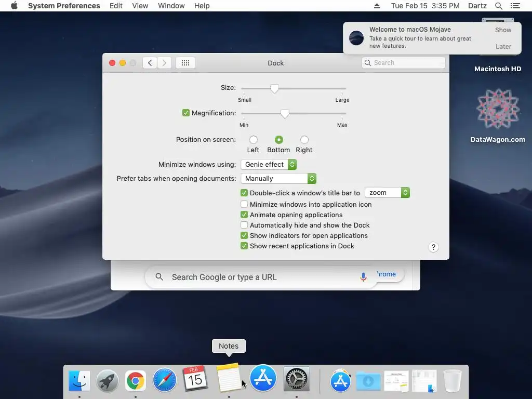This screenshot has height=399, width=532.
Task: Go forward in System Preferences
Action: pyautogui.click(x=164, y=63)
